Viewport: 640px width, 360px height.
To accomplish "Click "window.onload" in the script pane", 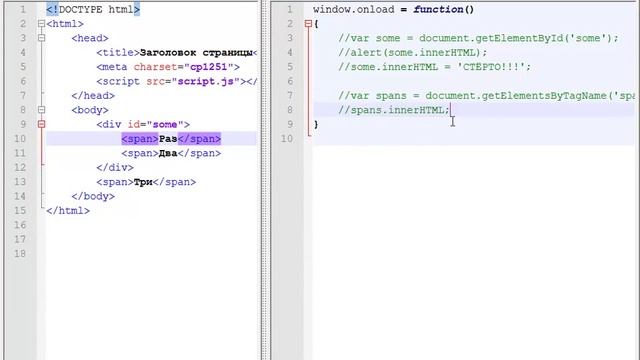I will coord(353,9).
